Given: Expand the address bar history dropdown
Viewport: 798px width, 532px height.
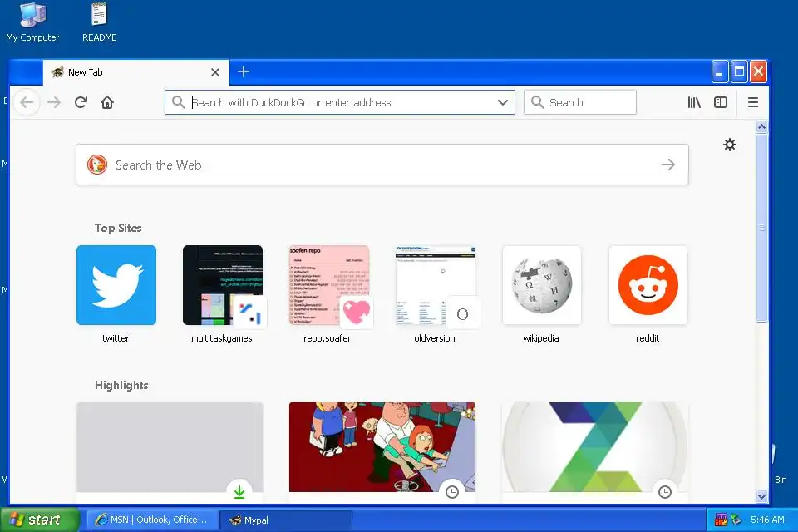Looking at the screenshot, I should tap(503, 102).
